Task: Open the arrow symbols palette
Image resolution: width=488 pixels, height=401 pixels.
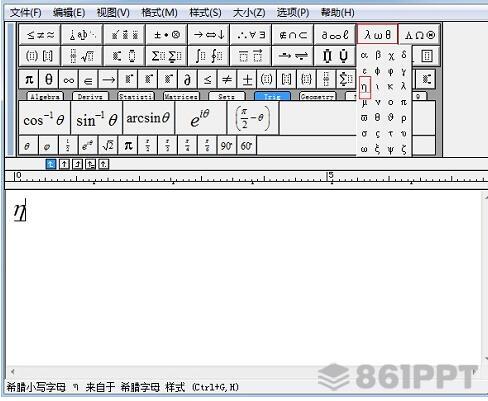Action: click(209, 35)
